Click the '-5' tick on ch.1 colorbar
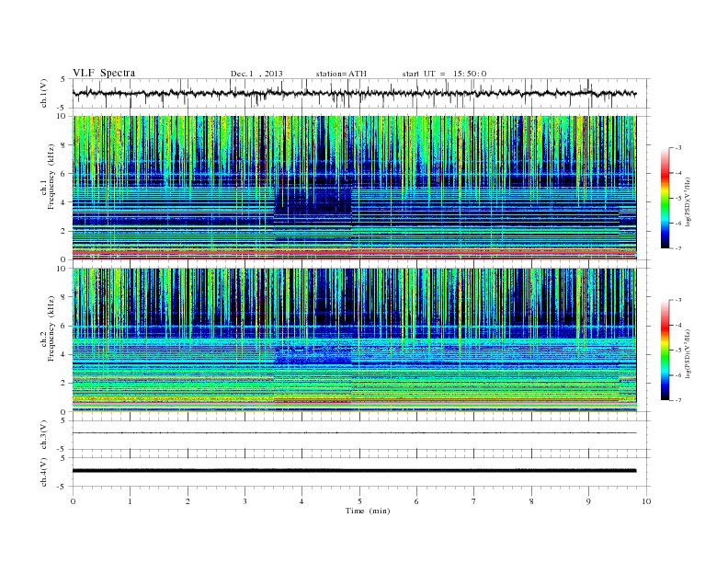The height and width of the screenshot is (563, 728). (678, 199)
